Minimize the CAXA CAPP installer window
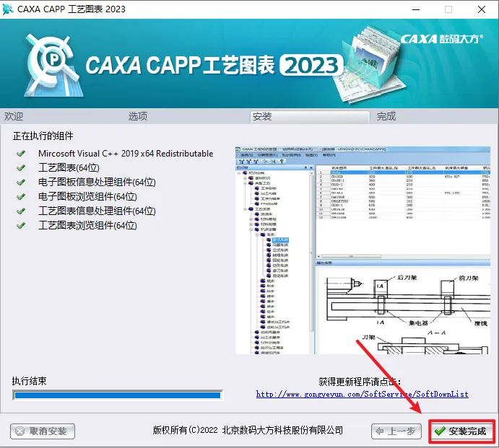The image size is (499, 448). [x=416, y=9]
